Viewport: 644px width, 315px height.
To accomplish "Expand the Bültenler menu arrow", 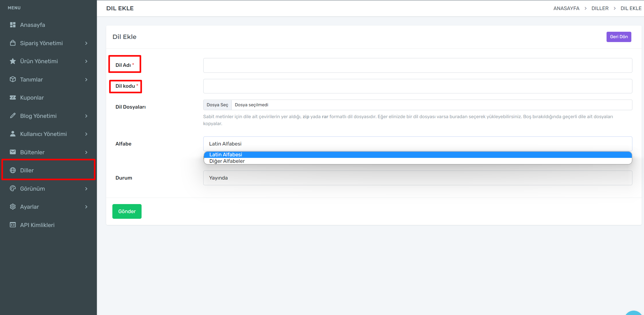I will pyautogui.click(x=86, y=152).
